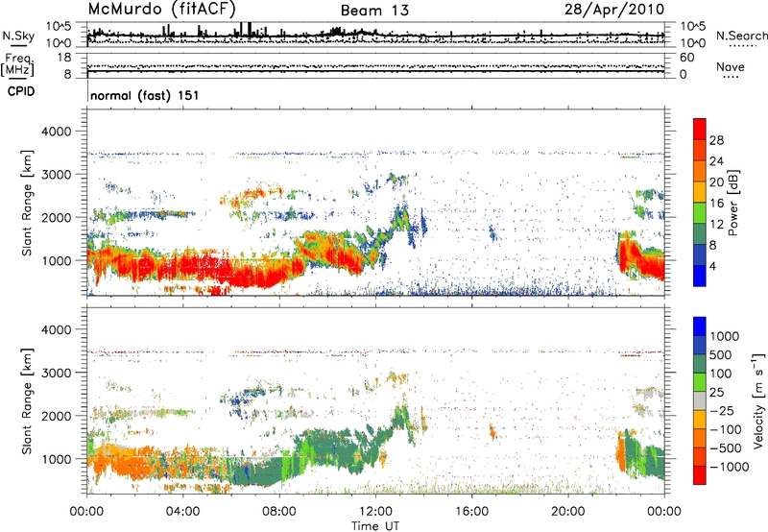Click the '60' Nave axis tick
This screenshot has height=532, width=768.
(686, 58)
